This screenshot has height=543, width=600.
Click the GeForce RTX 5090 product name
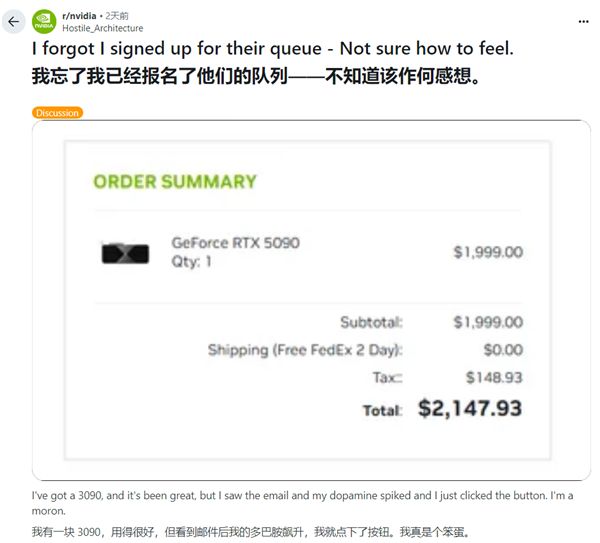click(235, 243)
